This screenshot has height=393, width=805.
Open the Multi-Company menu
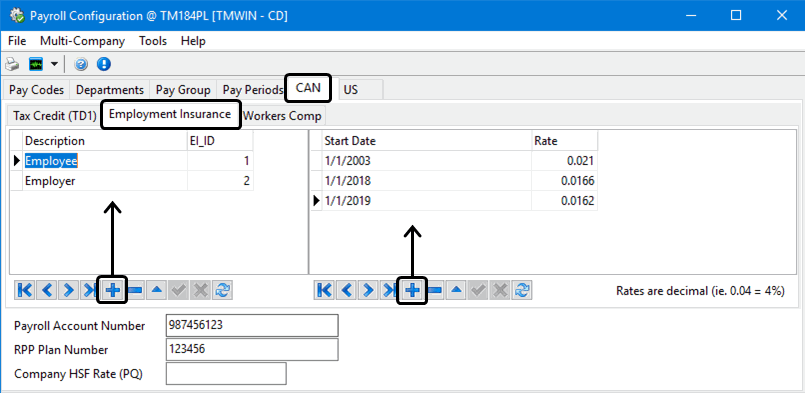[x=82, y=41]
